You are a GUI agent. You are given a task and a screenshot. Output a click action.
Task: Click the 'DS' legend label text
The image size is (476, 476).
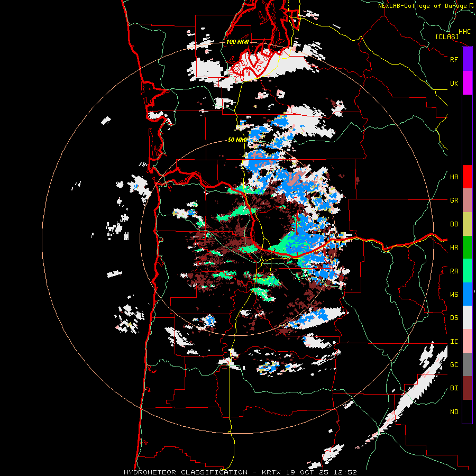click(454, 318)
